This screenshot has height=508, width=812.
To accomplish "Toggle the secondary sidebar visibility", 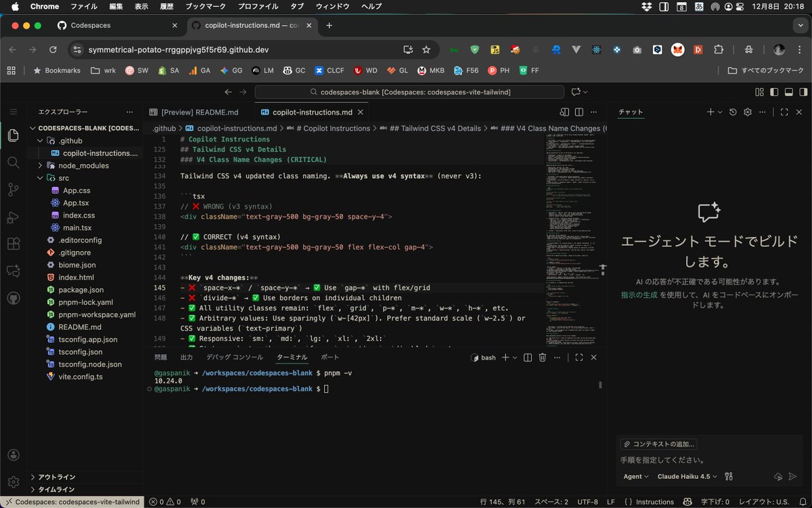I will pos(803,91).
